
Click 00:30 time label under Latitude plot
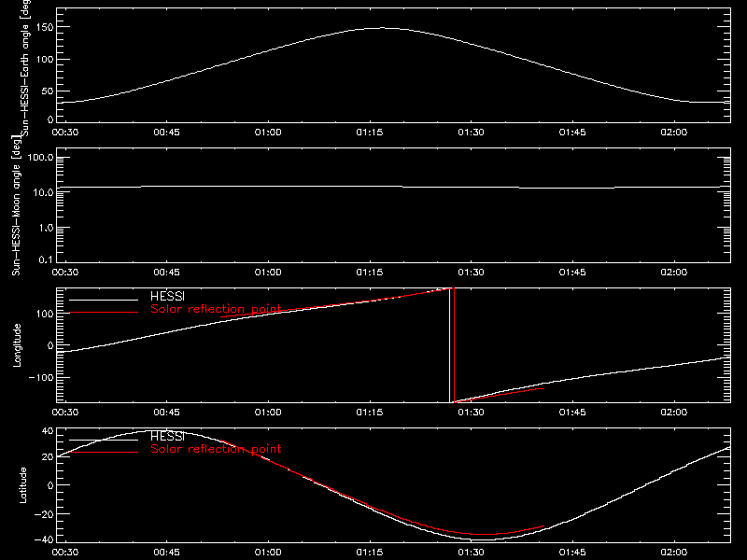[x=65, y=553]
